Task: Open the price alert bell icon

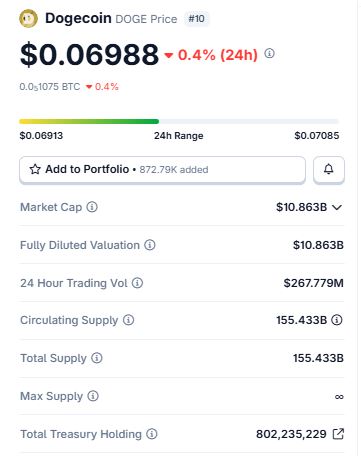Action: 329,169
